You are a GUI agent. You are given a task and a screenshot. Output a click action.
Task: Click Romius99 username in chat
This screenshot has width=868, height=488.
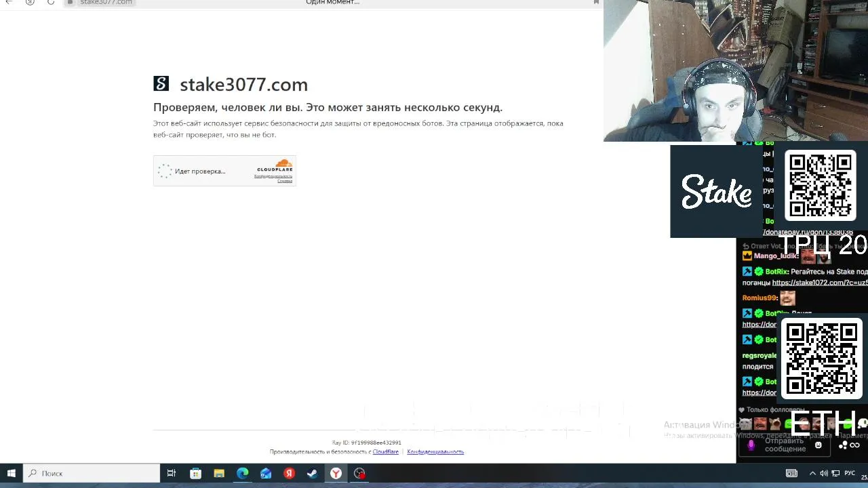(x=759, y=298)
